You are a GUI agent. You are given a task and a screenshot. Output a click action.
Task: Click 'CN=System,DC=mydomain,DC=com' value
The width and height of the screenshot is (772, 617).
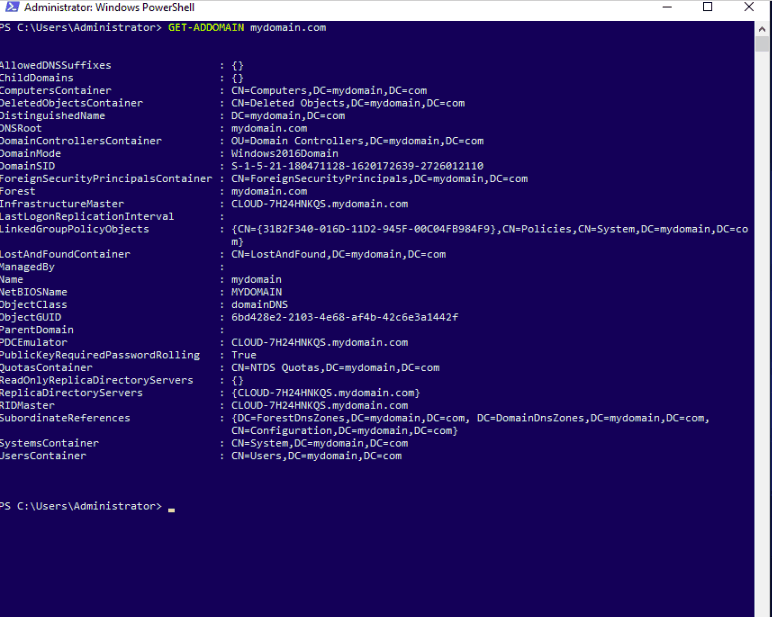pyautogui.click(x=320, y=443)
